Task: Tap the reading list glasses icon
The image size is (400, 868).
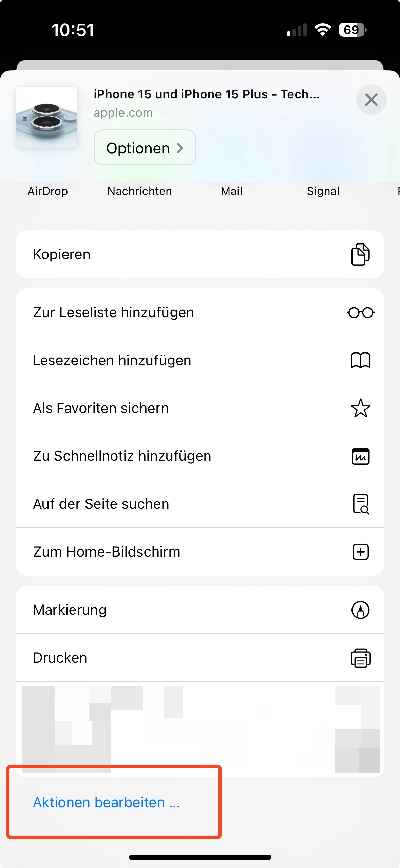Action: coord(360,312)
